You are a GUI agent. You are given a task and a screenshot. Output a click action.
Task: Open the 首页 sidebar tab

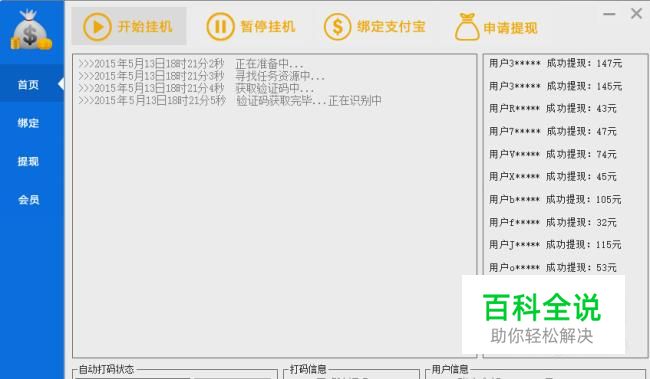tap(32, 84)
